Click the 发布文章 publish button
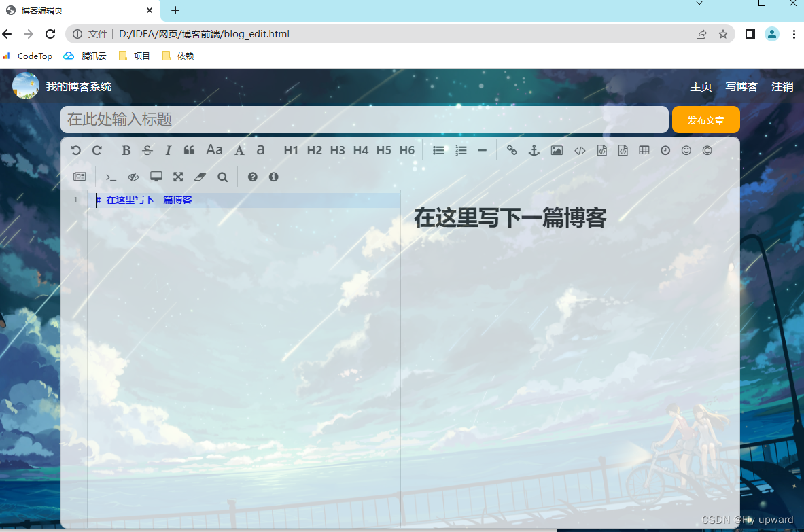The height and width of the screenshot is (532, 804). tap(706, 120)
